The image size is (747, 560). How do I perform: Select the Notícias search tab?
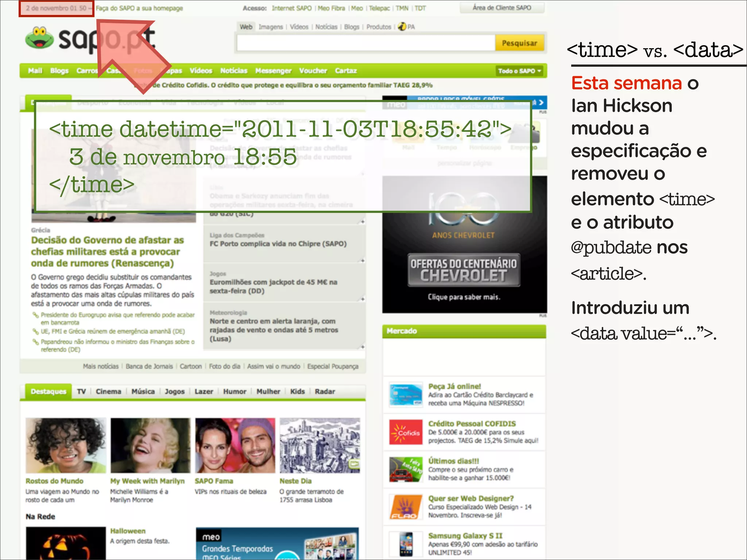(x=326, y=27)
